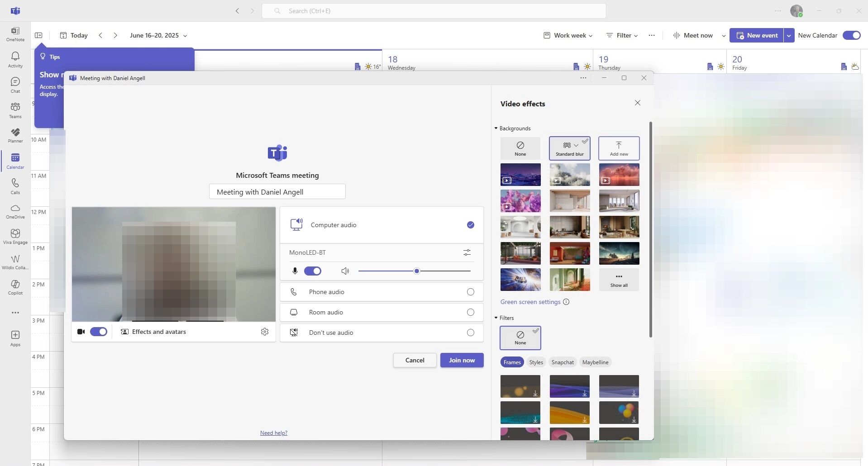Screen dimensions: 868x466
Task: Open OneDrive from the sidebar
Action: tap(15, 211)
